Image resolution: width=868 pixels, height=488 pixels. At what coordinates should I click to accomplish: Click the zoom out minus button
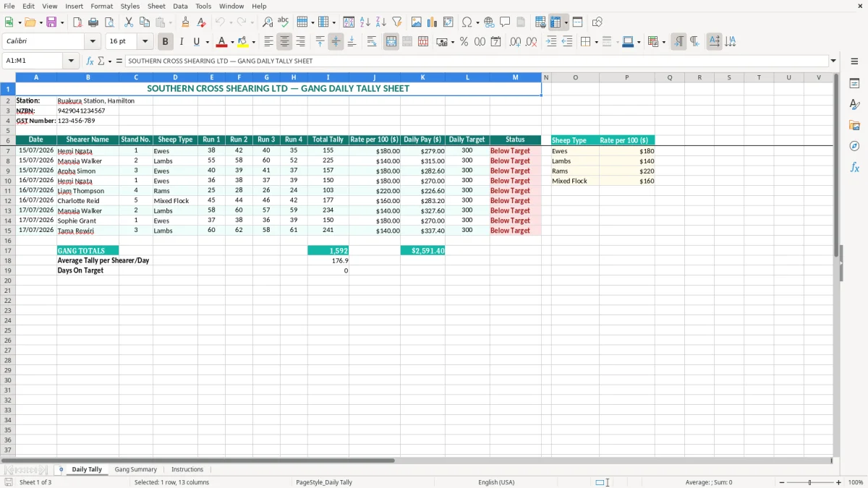point(782,482)
